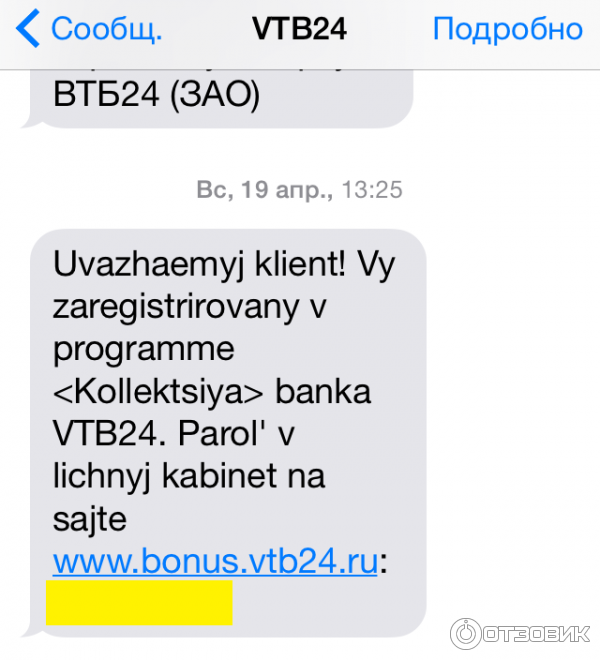Click the yellow redacted password block

139,603
